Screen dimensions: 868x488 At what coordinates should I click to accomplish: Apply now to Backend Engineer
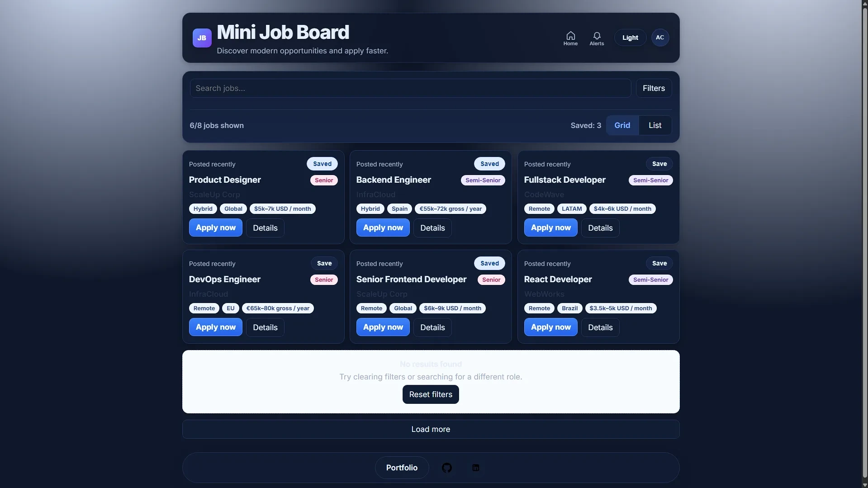[x=383, y=227]
